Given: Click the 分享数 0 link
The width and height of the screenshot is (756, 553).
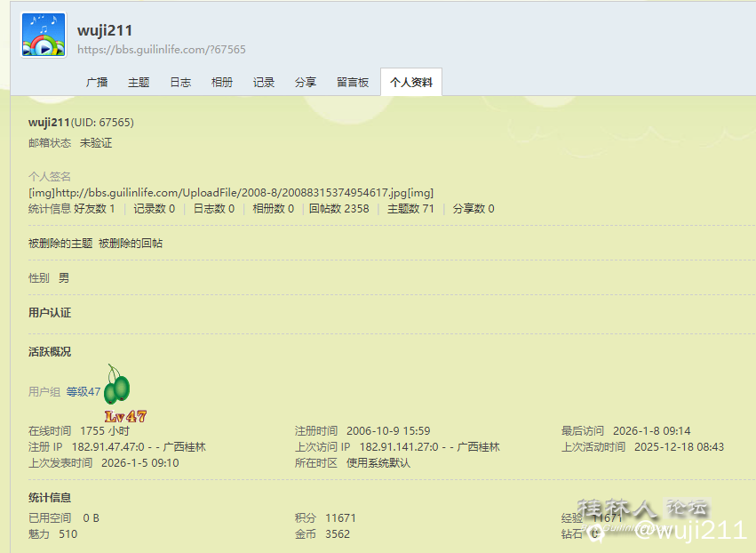Looking at the screenshot, I should tap(473, 209).
